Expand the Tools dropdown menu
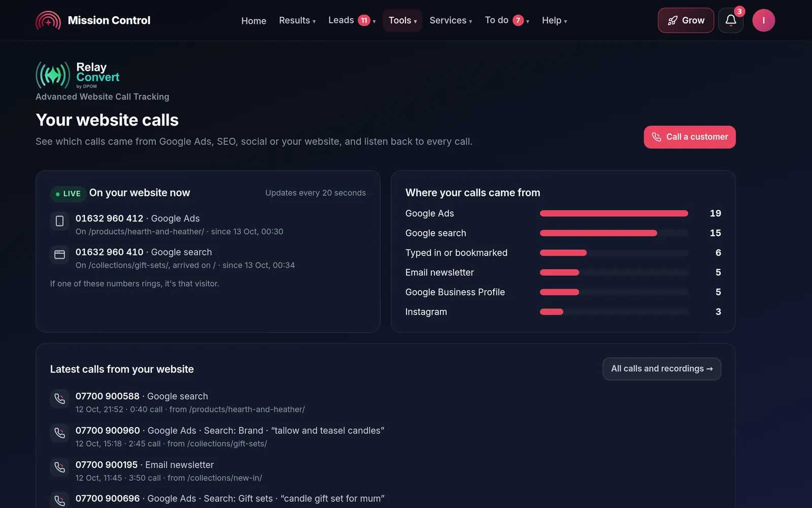Image resolution: width=812 pixels, height=508 pixels. pos(402,20)
